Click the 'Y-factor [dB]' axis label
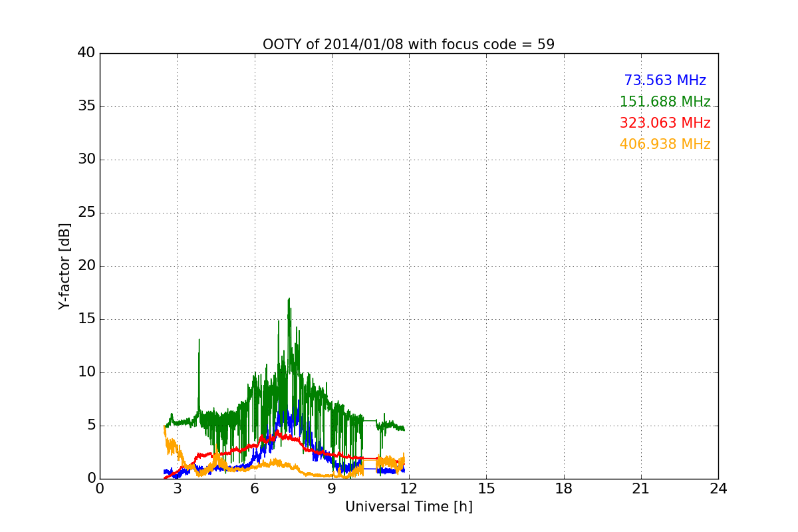This screenshot has height=532, width=798. [x=65, y=266]
